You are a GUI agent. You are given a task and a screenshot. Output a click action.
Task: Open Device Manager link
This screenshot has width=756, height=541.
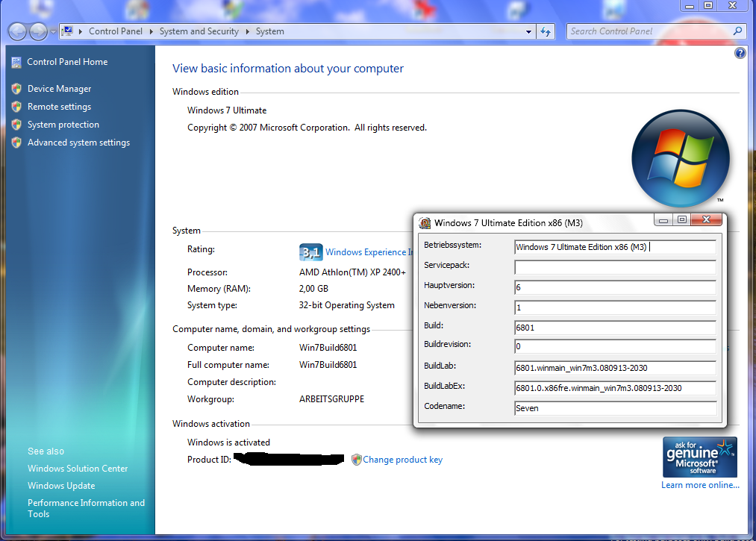pyautogui.click(x=59, y=89)
